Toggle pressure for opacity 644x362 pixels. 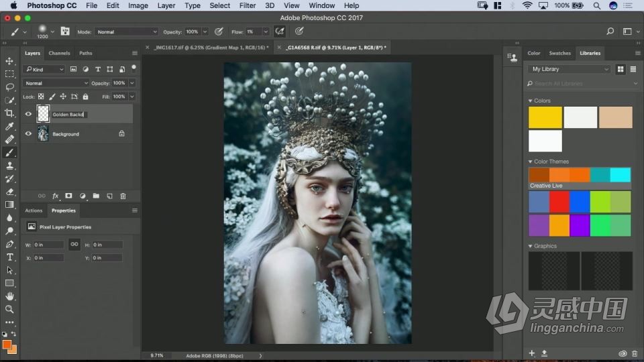pos(219,32)
